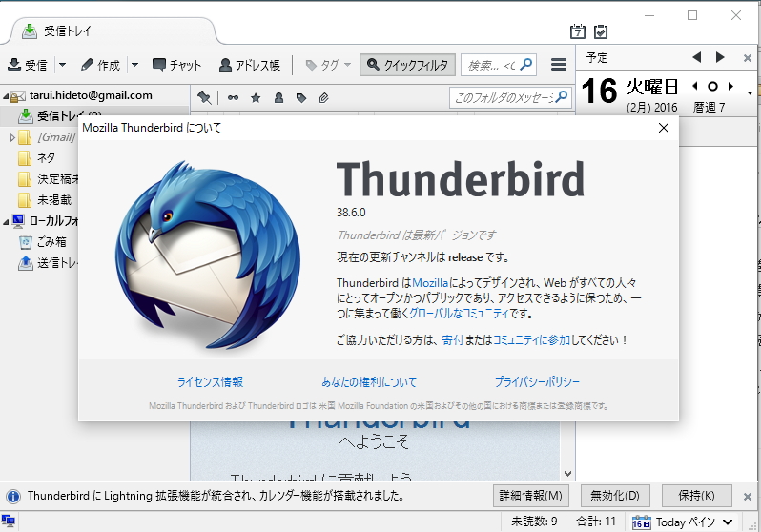The width and height of the screenshot is (761, 532).
Task: Collapse ローカルフォルダ local folders tree
Action: point(6,222)
